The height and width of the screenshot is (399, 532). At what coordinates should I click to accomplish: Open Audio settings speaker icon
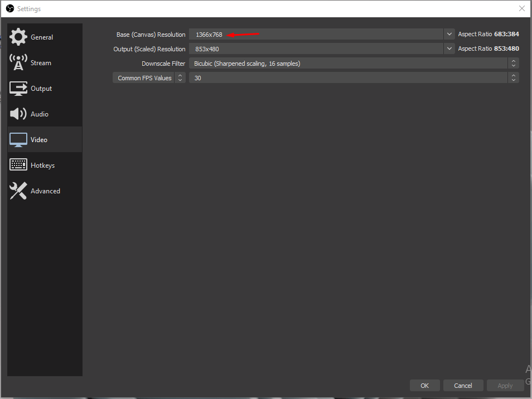(18, 114)
